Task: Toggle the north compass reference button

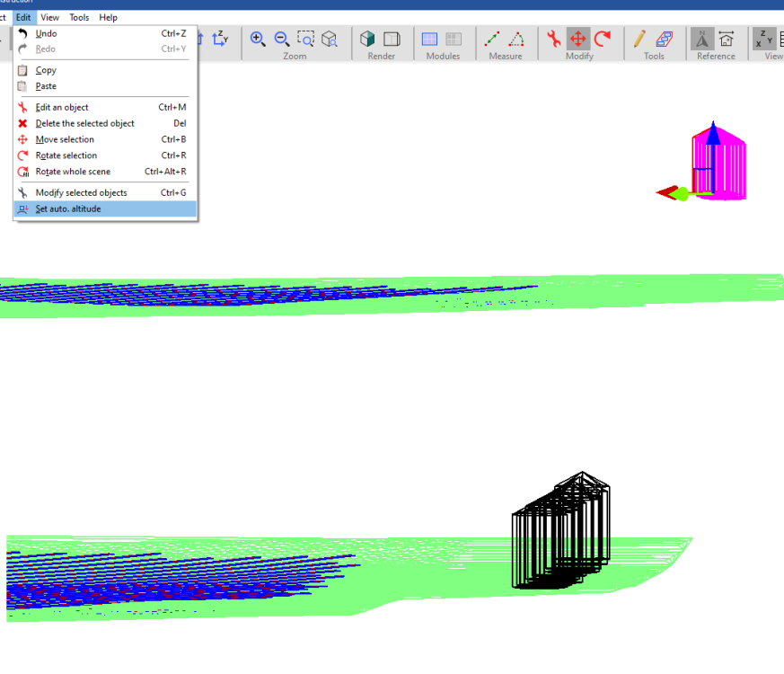Action: [x=702, y=39]
